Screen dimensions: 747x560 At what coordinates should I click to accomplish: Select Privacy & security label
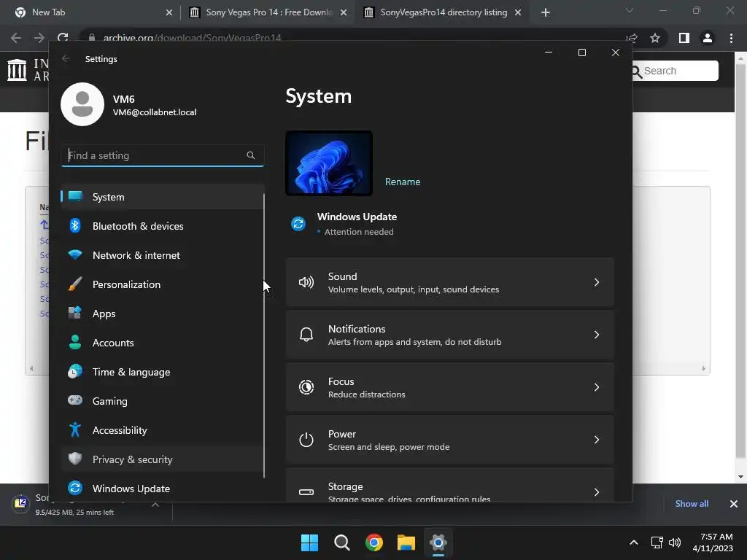click(133, 459)
